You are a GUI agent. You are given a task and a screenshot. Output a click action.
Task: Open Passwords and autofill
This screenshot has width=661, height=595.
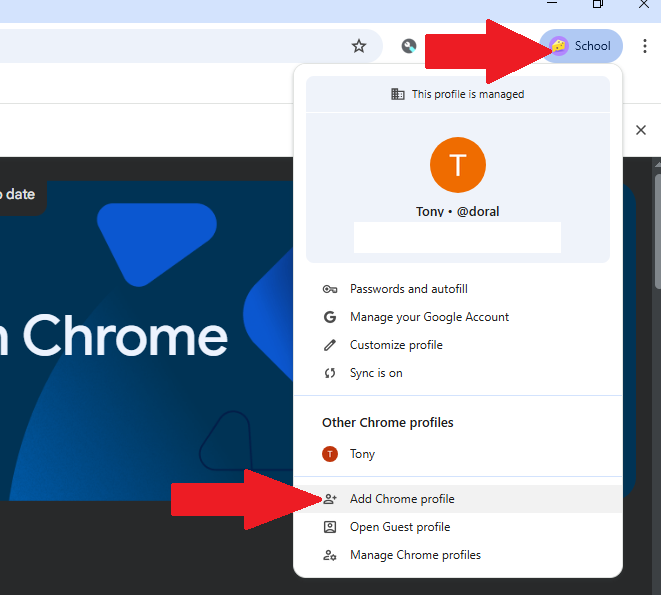402,289
